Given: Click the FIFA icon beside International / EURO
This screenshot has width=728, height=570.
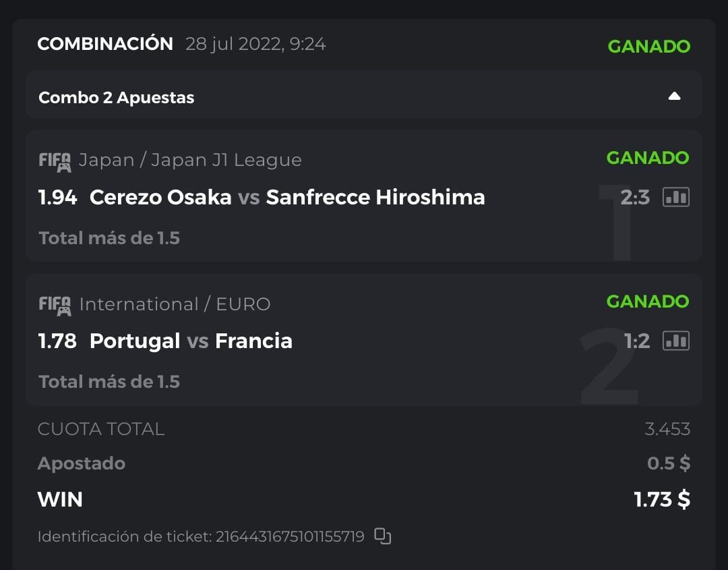Looking at the screenshot, I should point(55,305).
